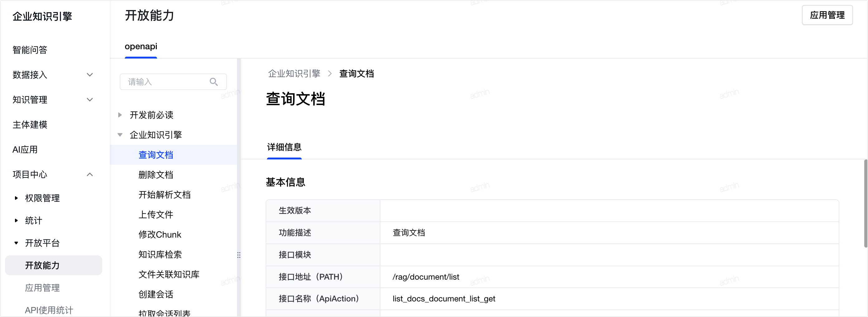This screenshot has height=317, width=868.
Task: Click 企业知识引擎 in the breadcrumb
Action: [x=294, y=73]
